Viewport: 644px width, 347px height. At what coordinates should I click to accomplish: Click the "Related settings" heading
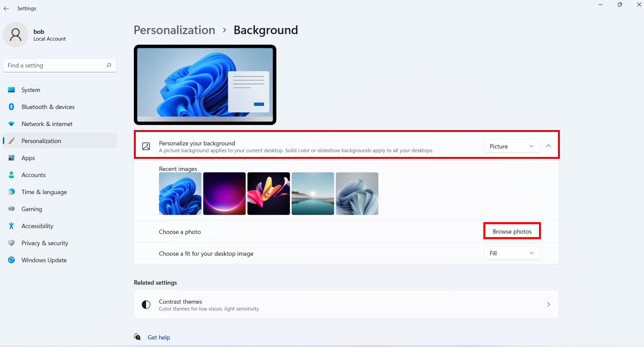coord(155,283)
